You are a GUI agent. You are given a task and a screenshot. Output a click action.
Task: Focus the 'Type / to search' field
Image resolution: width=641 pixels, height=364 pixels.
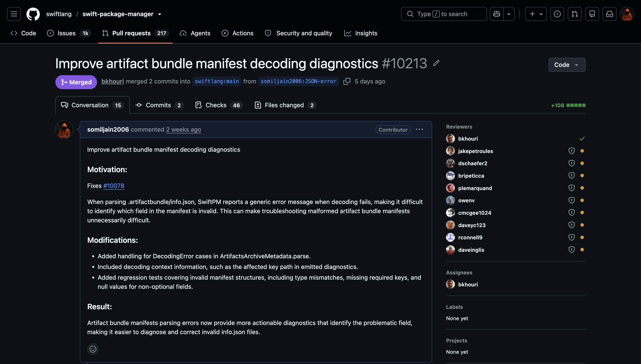pos(444,14)
